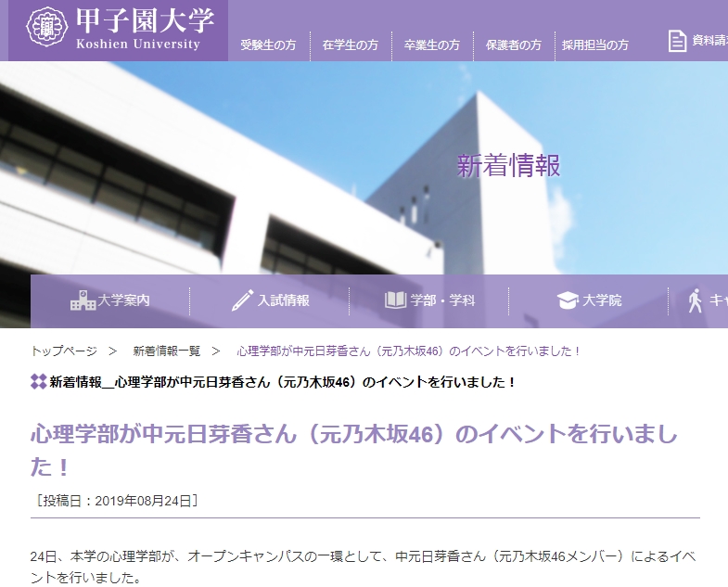The width and height of the screenshot is (728, 587).
Task: Follow the 新着情報一覧 breadcrumb link
Action: coord(167,351)
